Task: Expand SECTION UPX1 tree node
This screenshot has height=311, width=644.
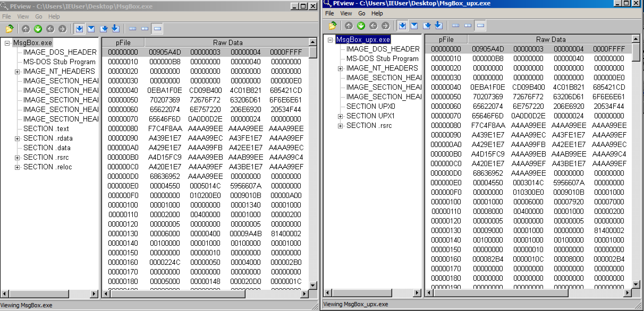Action: [x=340, y=116]
